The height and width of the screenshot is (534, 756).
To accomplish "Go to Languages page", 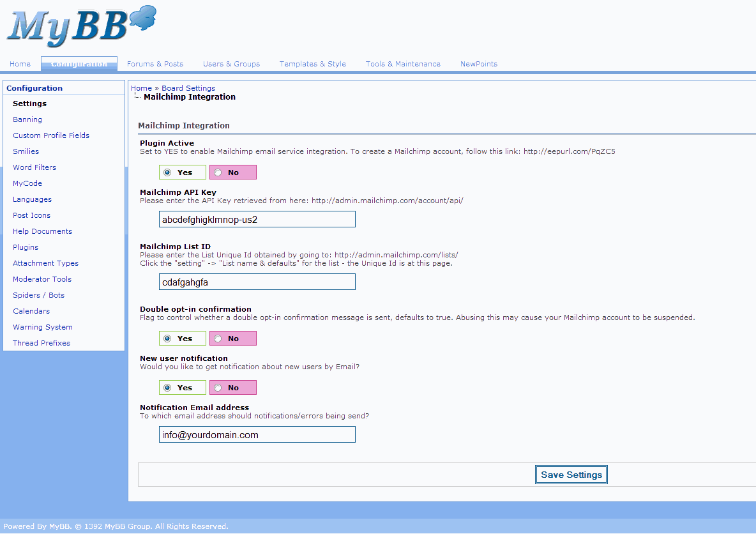I will point(33,199).
